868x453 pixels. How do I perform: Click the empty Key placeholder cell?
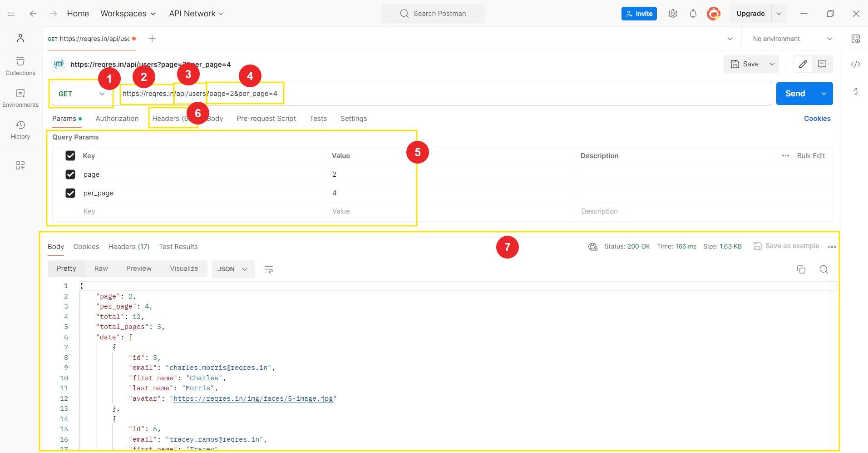pyautogui.click(x=202, y=211)
